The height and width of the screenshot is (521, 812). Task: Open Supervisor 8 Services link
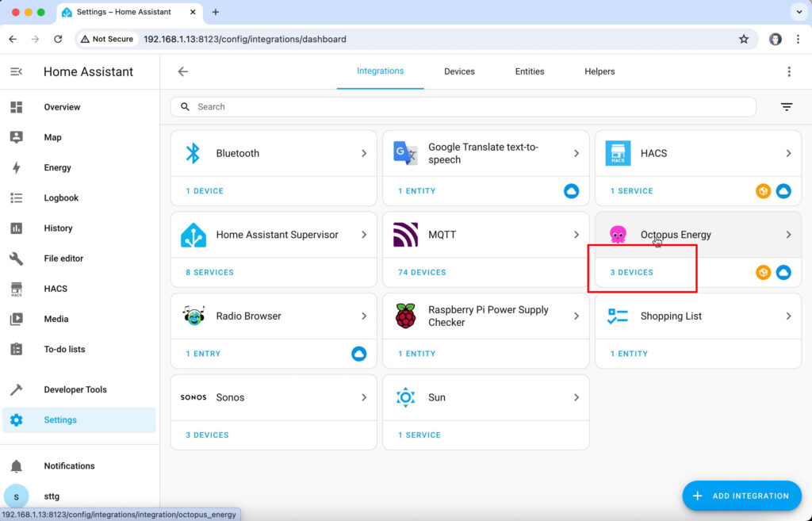coord(209,273)
